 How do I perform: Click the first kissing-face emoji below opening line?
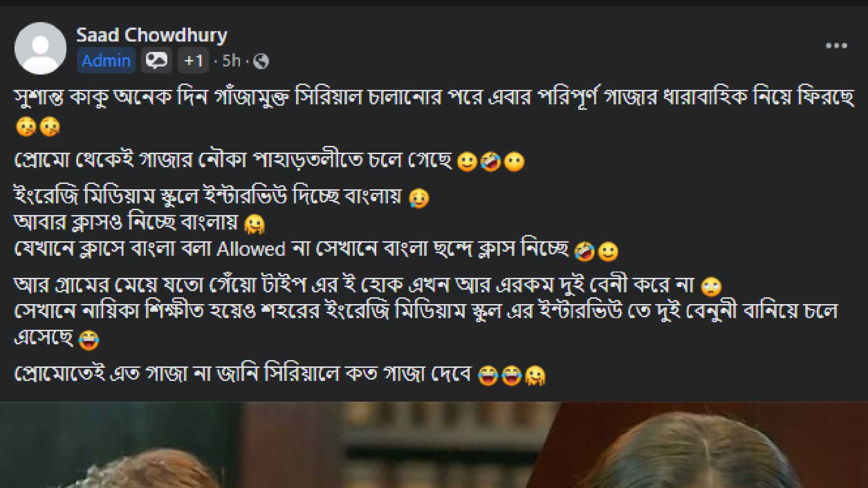(26, 127)
